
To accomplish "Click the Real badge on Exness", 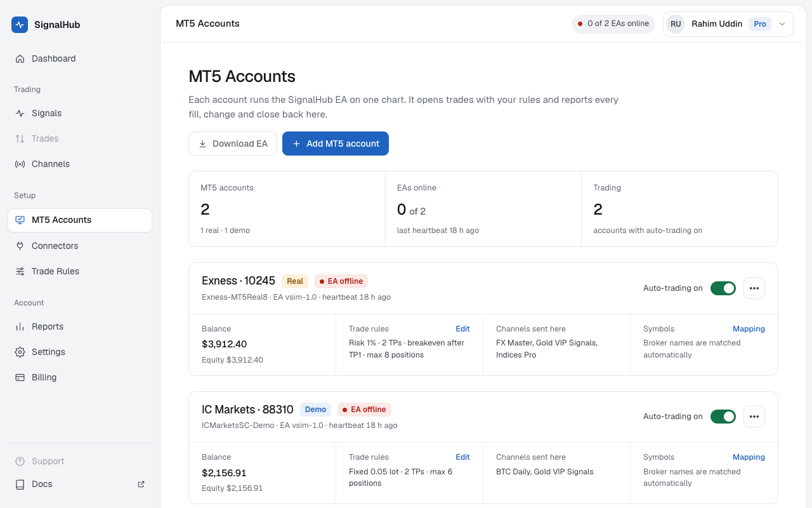I will coord(295,281).
